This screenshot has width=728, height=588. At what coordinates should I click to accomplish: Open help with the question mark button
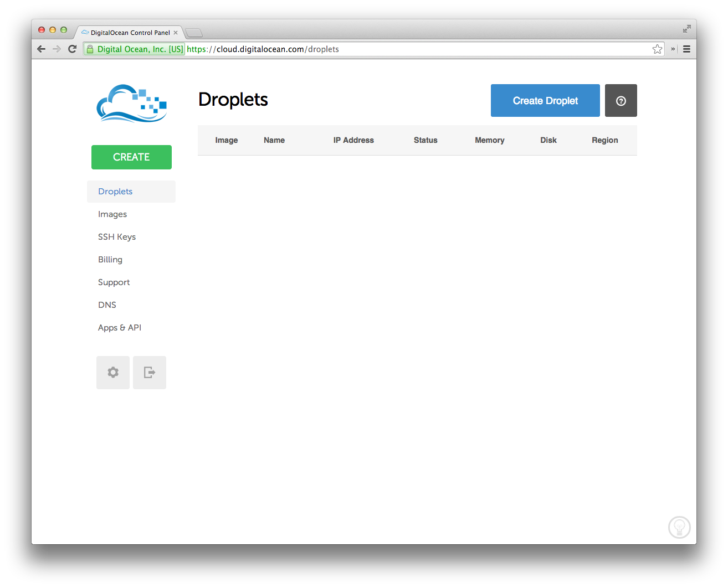click(x=621, y=101)
